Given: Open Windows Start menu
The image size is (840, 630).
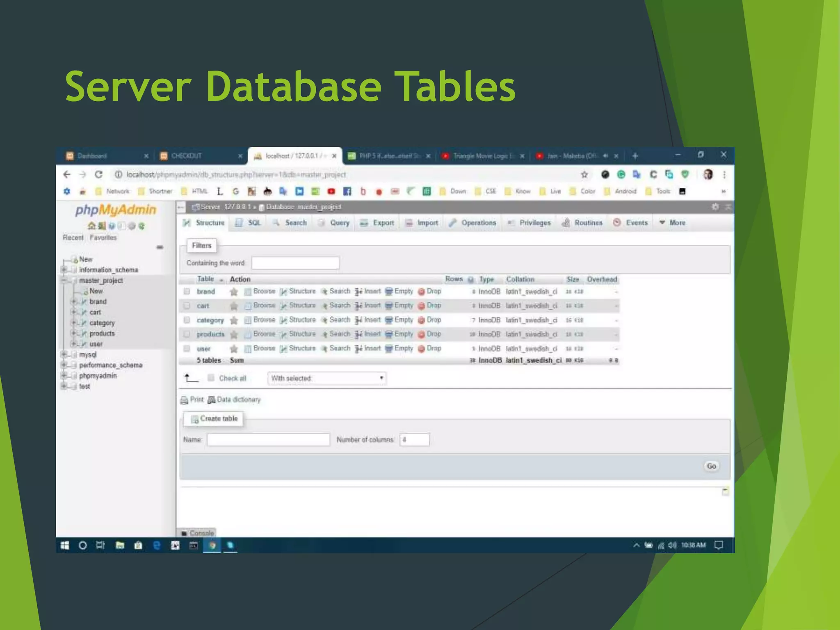Looking at the screenshot, I should [65, 545].
